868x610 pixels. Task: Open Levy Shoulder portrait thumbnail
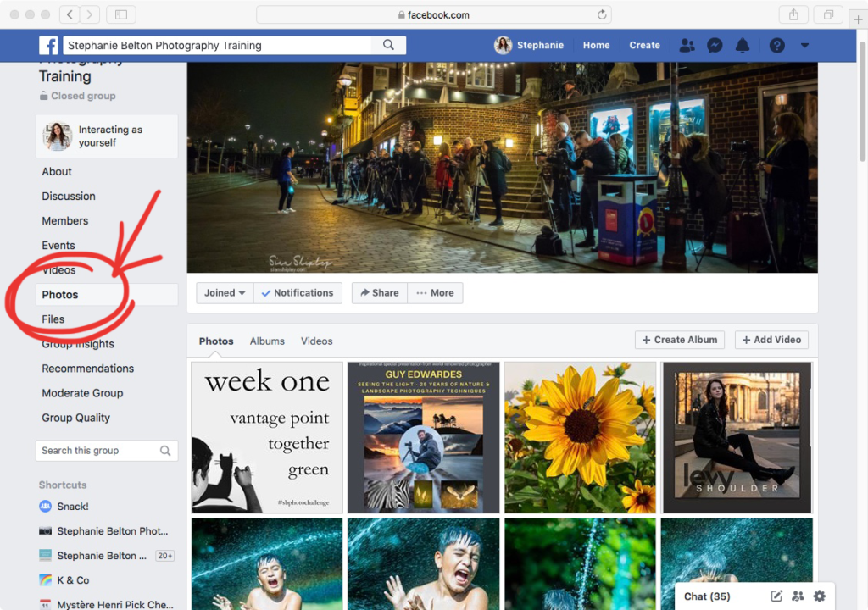click(x=737, y=437)
